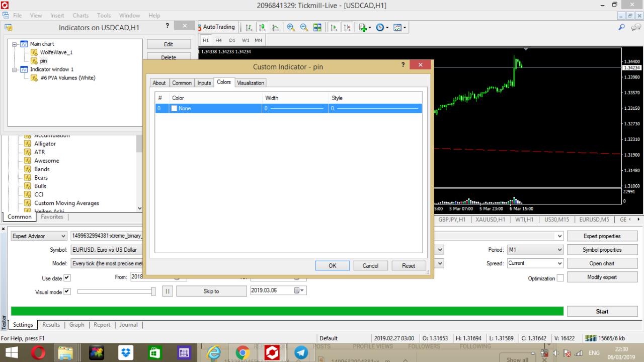The height and width of the screenshot is (362, 644).
Task: Click the periods clock icon
Action: (380, 27)
